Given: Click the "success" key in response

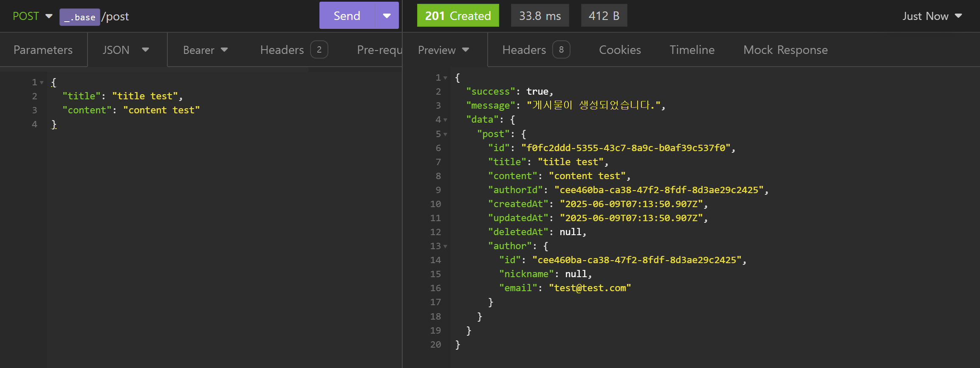Looking at the screenshot, I should tap(491, 92).
